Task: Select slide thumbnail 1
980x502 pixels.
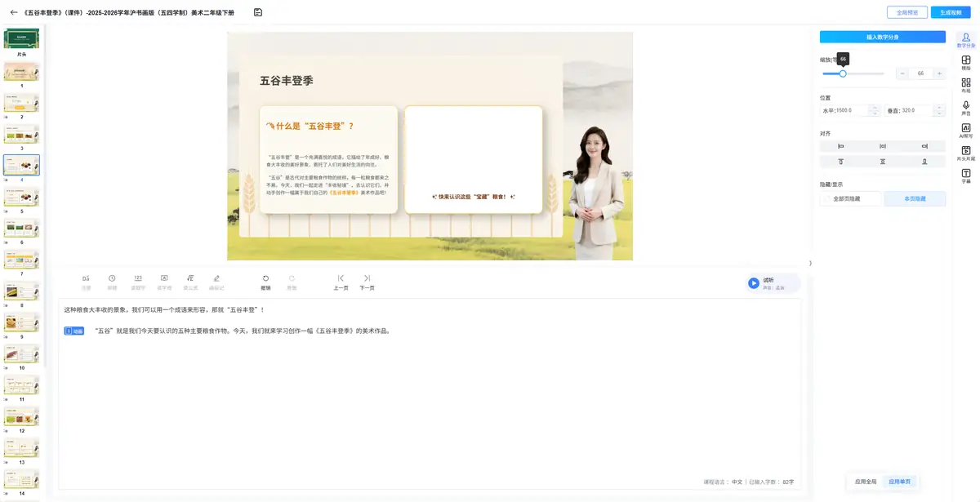Action: pos(21,71)
